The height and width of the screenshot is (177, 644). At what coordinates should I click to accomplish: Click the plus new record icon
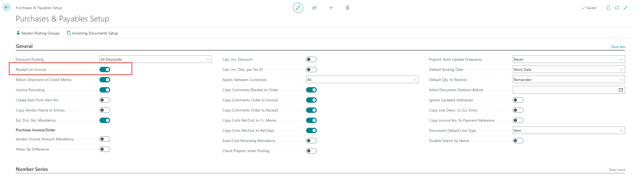coord(331,8)
